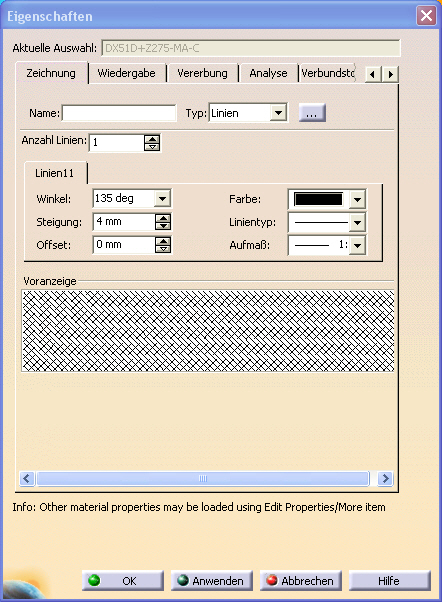This screenshot has height=602, width=442.
Task: Open the browse pattern '...' button
Action: click(312, 113)
